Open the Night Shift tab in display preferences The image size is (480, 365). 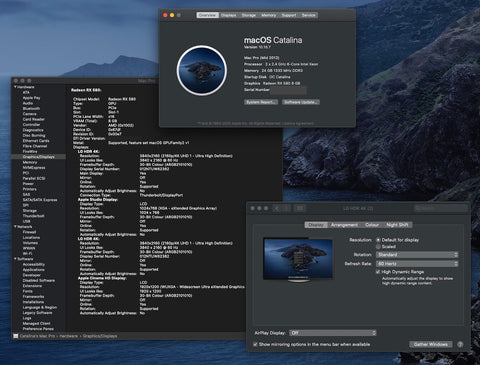pos(397,225)
